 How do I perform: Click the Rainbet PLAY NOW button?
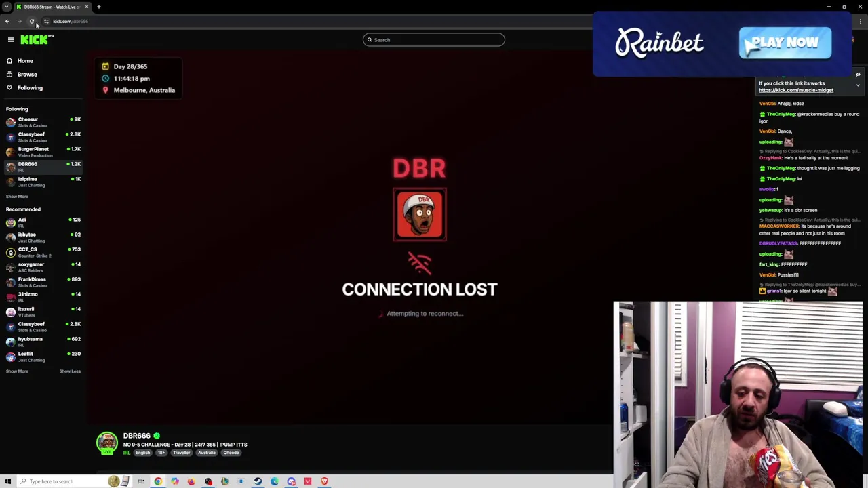click(785, 43)
